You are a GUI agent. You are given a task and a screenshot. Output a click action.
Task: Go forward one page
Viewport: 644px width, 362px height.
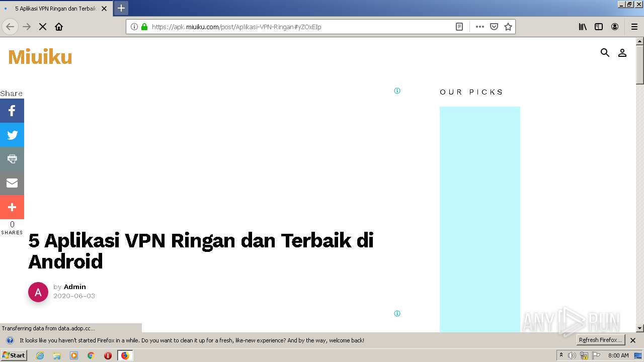pos(27,27)
